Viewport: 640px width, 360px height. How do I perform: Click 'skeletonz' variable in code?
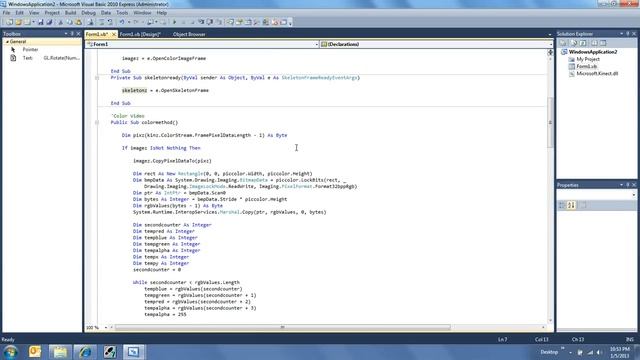click(x=134, y=90)
